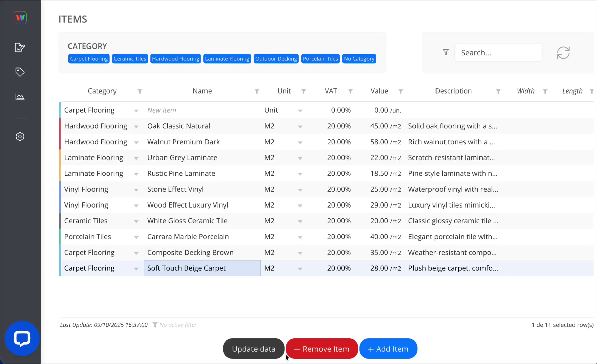Click the refresh icon beside search
597x364 pixels.
[563, 53]
